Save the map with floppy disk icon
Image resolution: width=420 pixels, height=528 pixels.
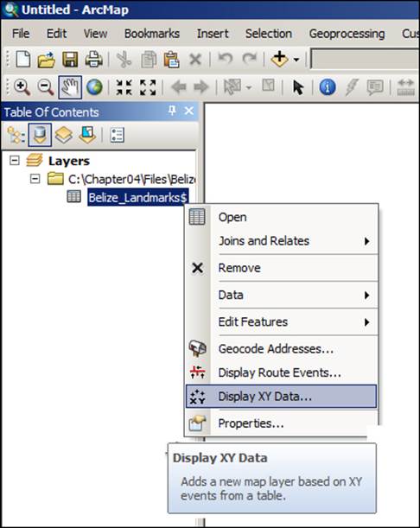click(70, 60)
